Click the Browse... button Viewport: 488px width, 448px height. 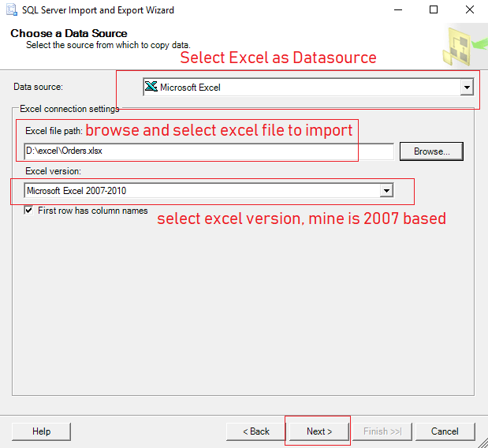431,151
